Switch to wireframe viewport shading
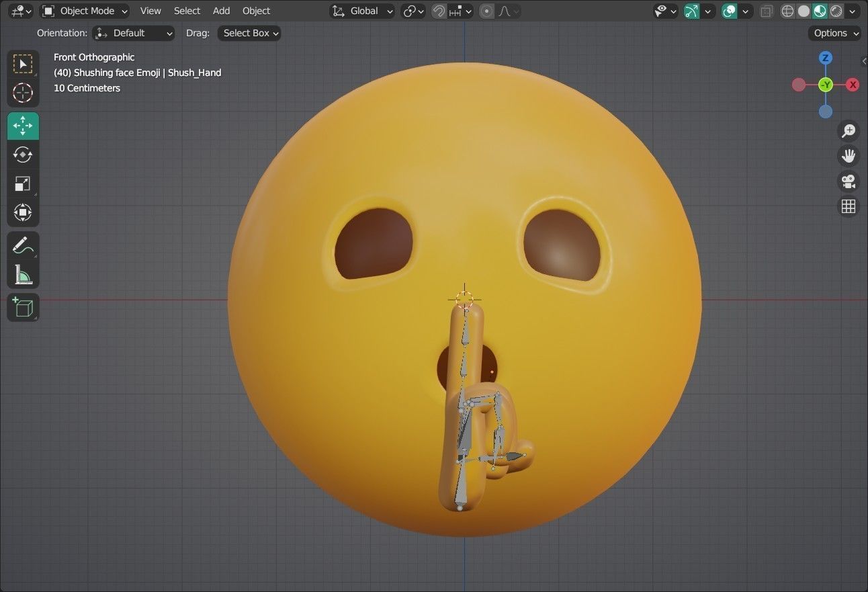Viewport: 868px width, 592px height. click(x=788, y=11)
